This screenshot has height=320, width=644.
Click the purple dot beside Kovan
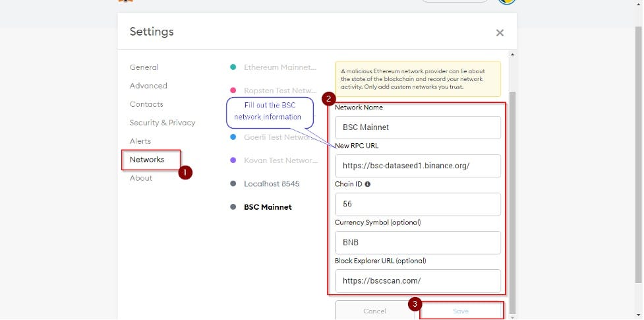coord(233,160)
